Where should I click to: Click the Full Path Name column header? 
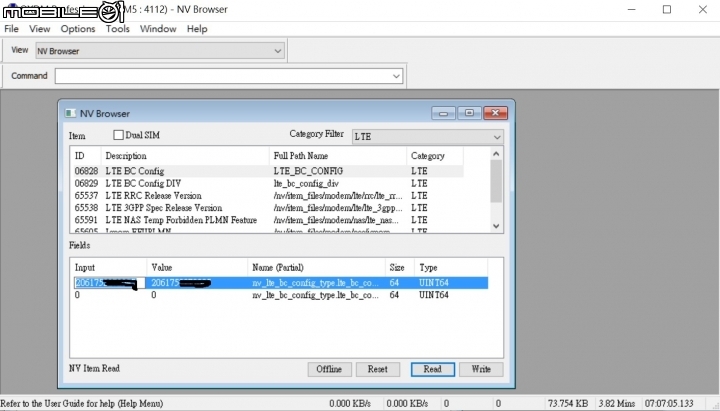click(338, 156)
